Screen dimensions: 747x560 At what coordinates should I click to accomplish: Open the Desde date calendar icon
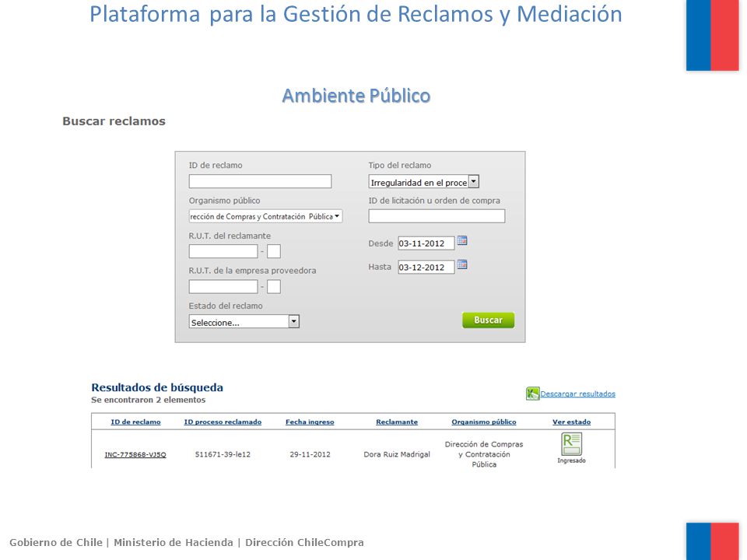[x=461, y=241]
